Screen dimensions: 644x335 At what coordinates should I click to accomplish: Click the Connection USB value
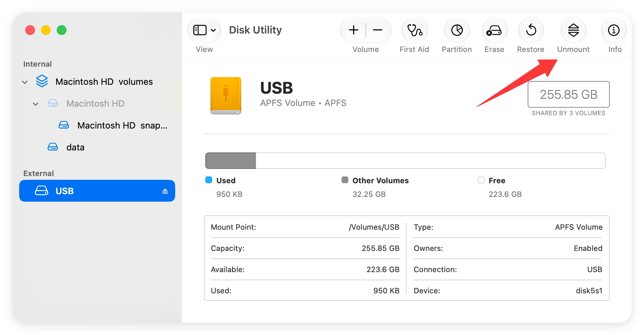pos(595,269)
